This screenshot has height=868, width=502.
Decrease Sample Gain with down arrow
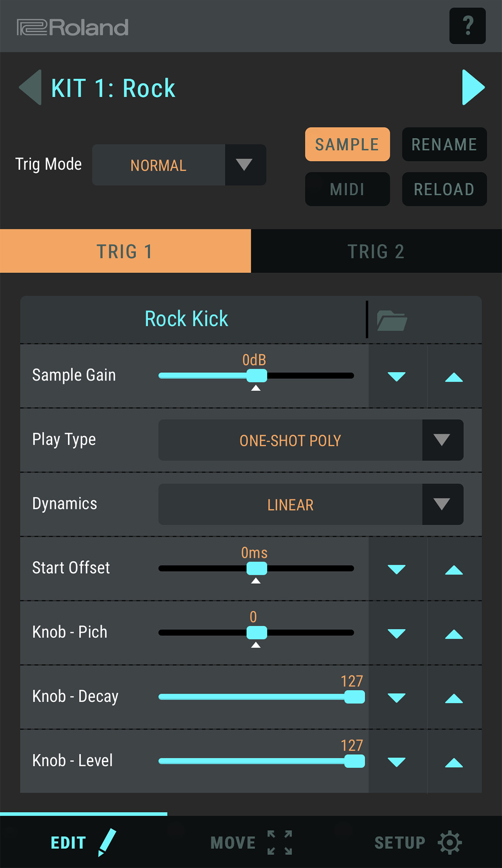(x=396, y=376)
